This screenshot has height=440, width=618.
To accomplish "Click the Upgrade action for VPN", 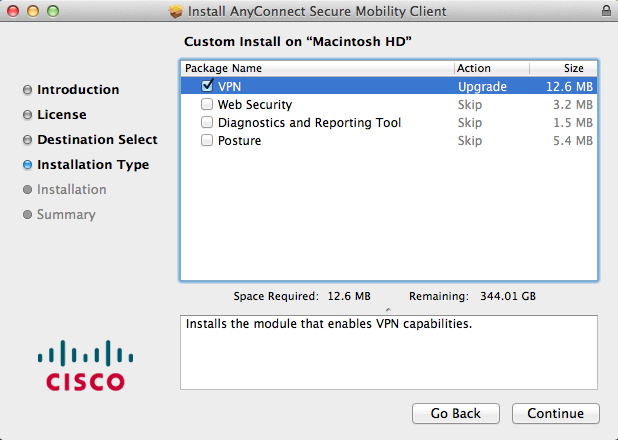I will (482, 86).
